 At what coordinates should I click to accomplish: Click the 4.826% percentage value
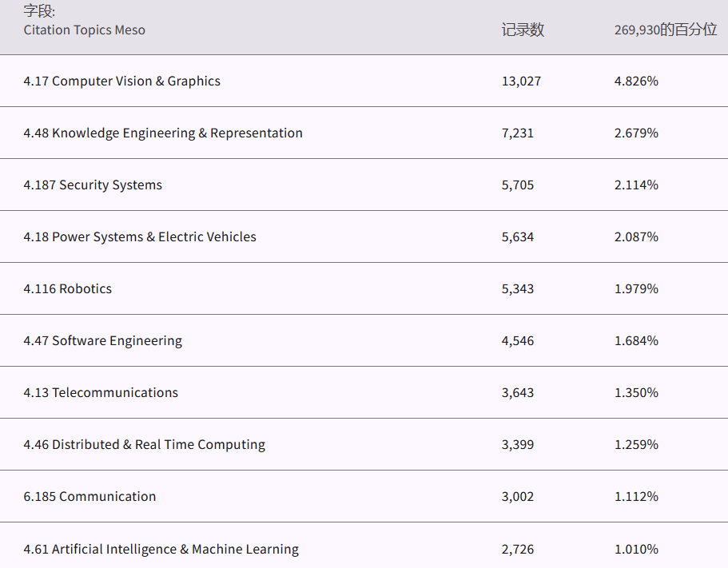pyautogui.click(x=636, y=81)
